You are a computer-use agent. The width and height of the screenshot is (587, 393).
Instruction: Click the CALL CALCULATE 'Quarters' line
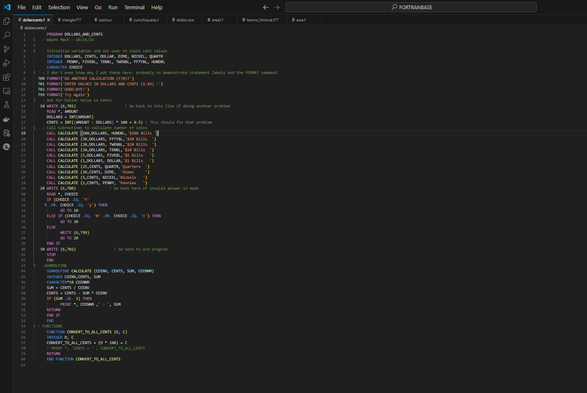click(98, 166)
